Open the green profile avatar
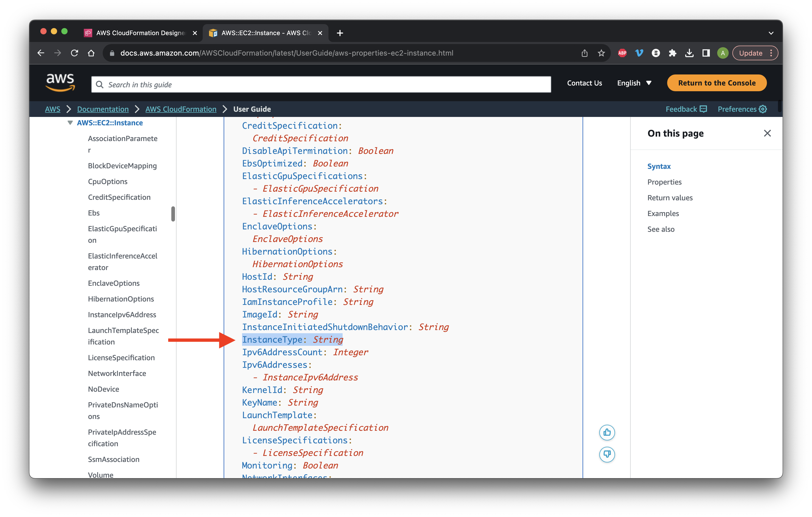Viewport: 812px width, 517px height. pyautogui.click(x=722, y=53)
